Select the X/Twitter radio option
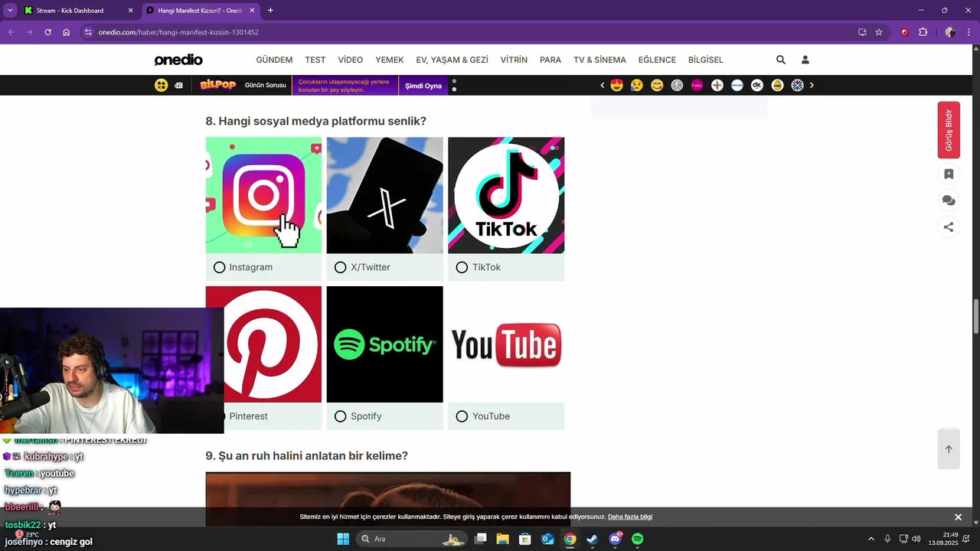 [x=341, y=267]
